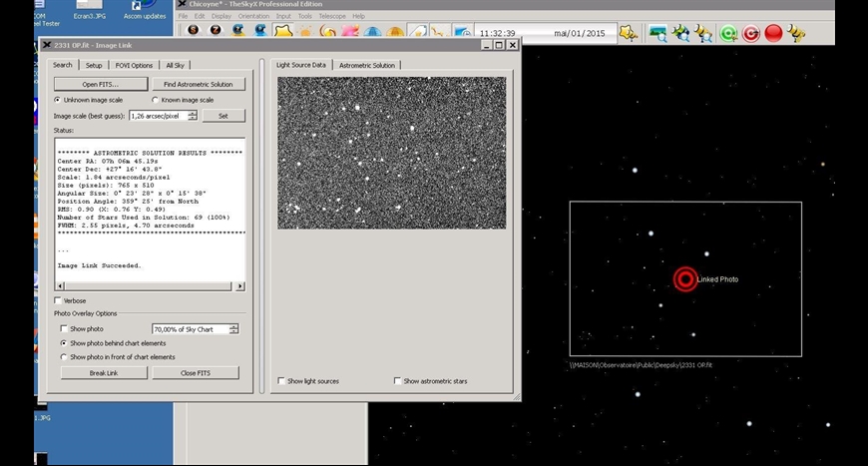Tick the Show photo checkbox
This screenshot has height=466, width=868.
pos(64,328)
